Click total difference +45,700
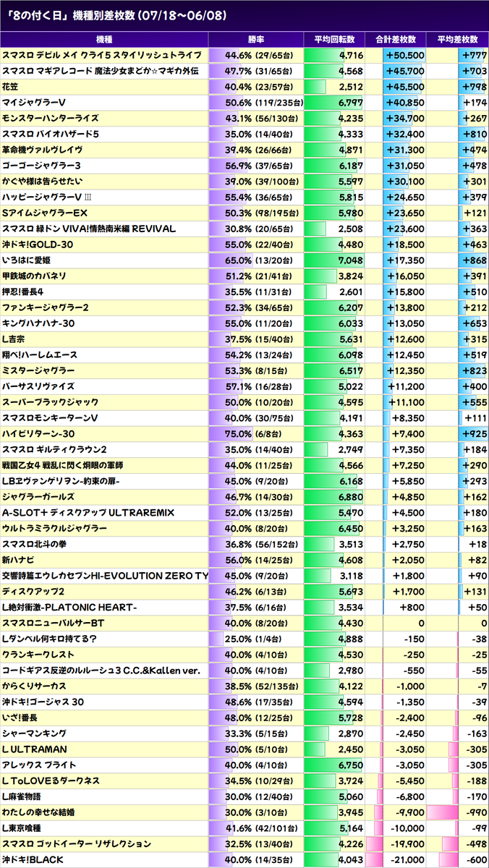489x868 pixels. (x=405, y=71)
